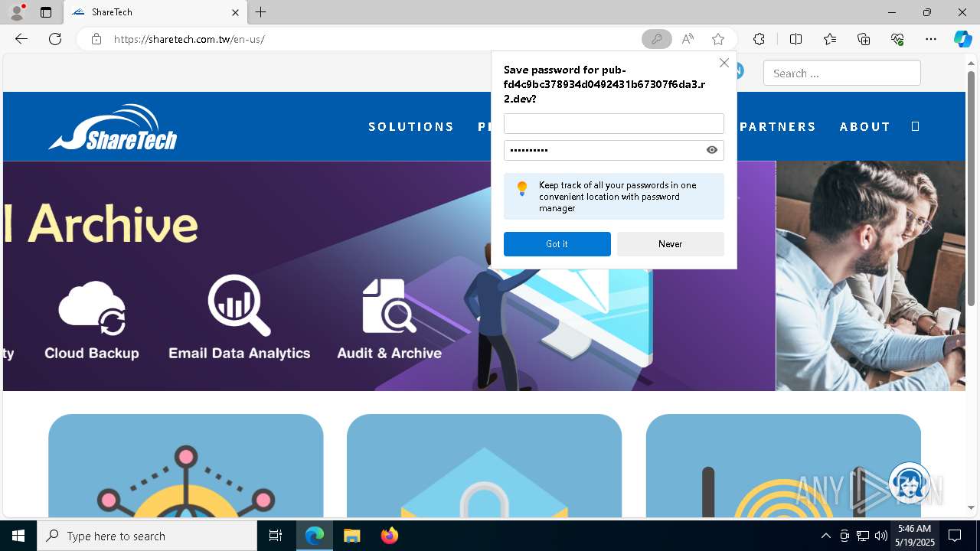The width and height of the screenshot is (980, 551).
Task: Click the browser profile avatar icon
Action: (x=17, y=12)
